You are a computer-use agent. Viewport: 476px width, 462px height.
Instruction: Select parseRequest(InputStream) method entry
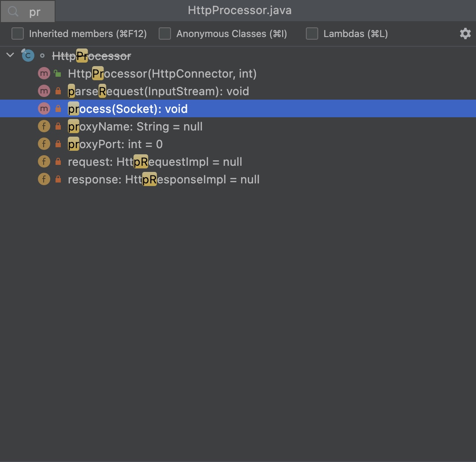tap(158, 91)
